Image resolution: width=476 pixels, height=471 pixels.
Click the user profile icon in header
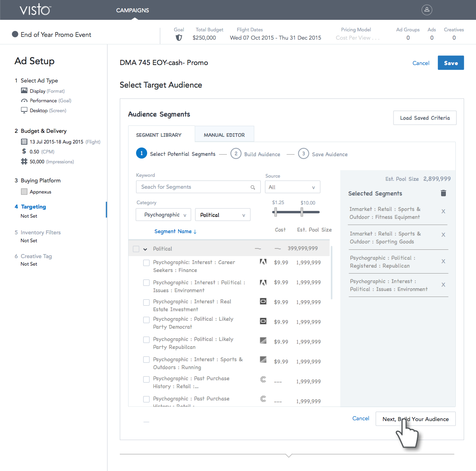pos(427,10)
